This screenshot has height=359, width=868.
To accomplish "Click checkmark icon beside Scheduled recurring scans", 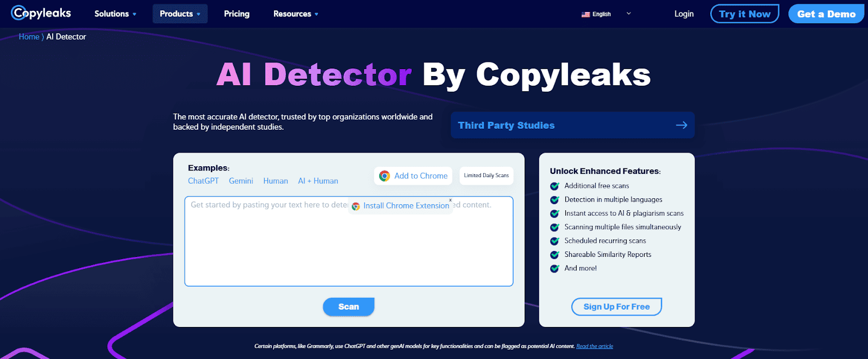I will click(554, 241).
